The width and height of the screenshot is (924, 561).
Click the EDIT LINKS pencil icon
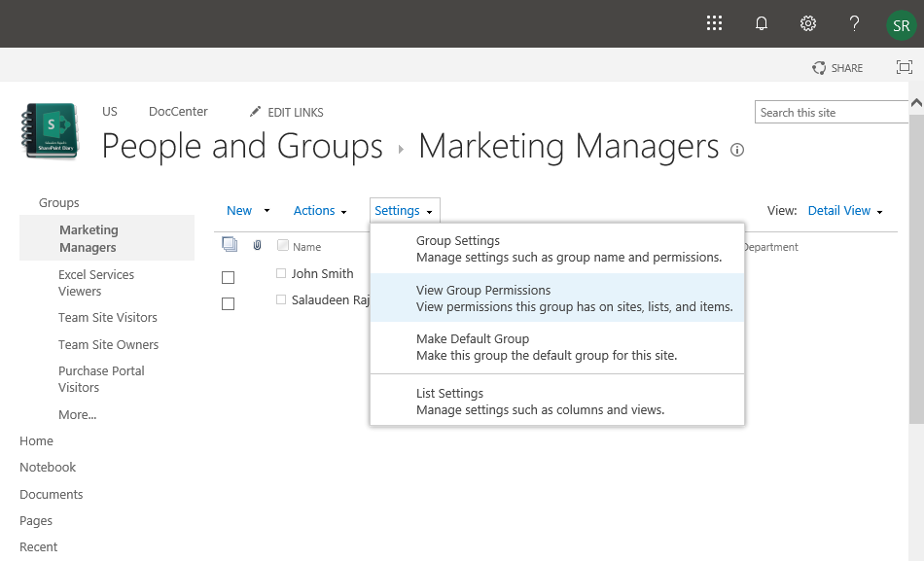point(256,112)
